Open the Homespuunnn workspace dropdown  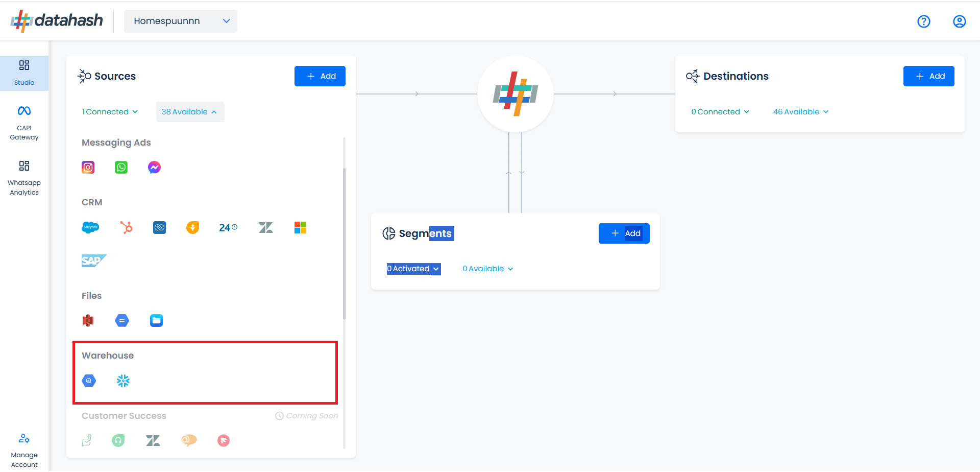point(181,21)
